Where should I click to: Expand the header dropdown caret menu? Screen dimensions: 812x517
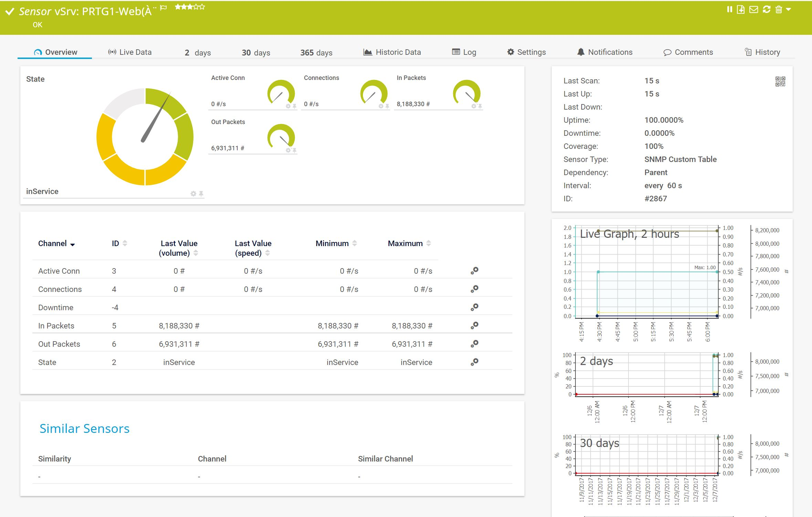[x=788, y=10]
